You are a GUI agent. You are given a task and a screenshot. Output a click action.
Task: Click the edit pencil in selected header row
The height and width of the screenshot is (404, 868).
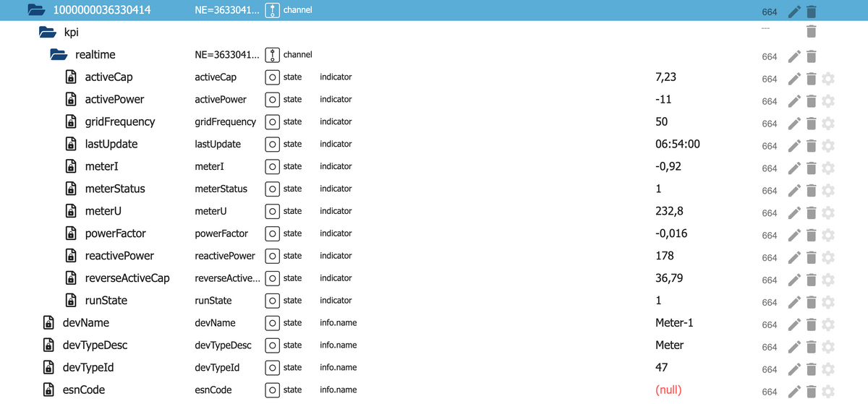(794, 12)
